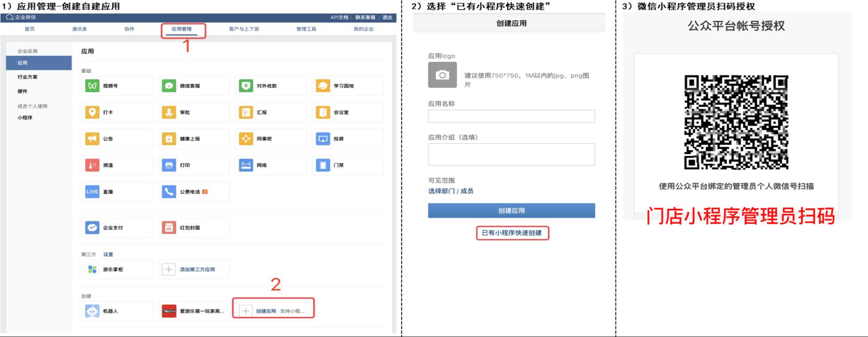Open the 测温 app icon
The image size is (868, 337).
[x=92, y=165]
